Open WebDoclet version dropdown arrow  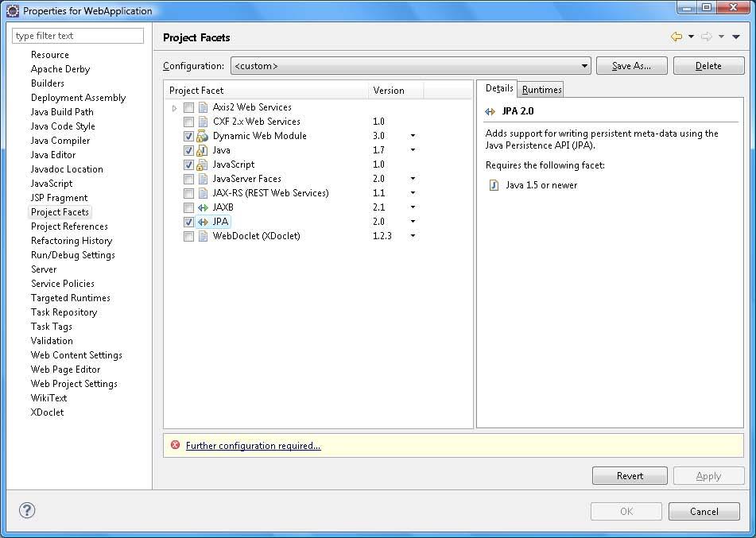413,236
